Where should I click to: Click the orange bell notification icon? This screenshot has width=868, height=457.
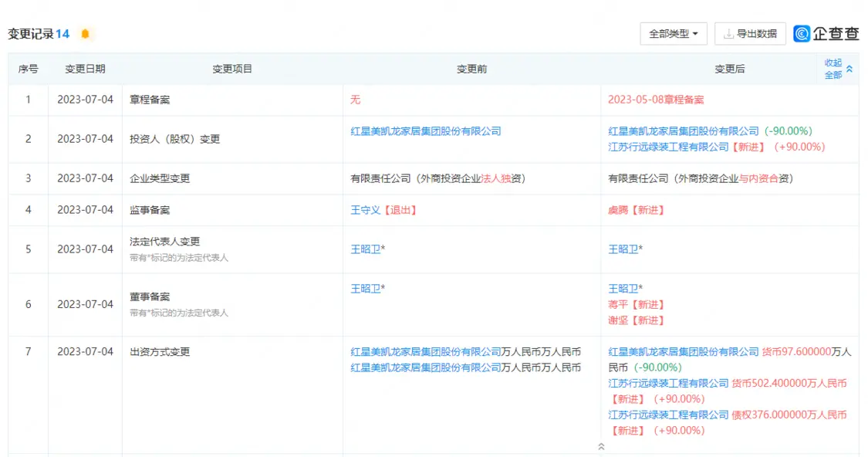click(85, 34)
